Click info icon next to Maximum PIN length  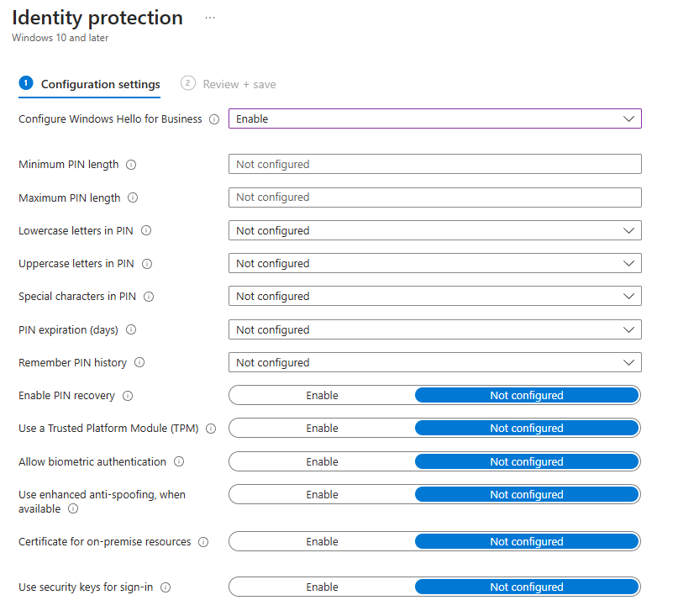pyautogui.click(x=133, y=198)
